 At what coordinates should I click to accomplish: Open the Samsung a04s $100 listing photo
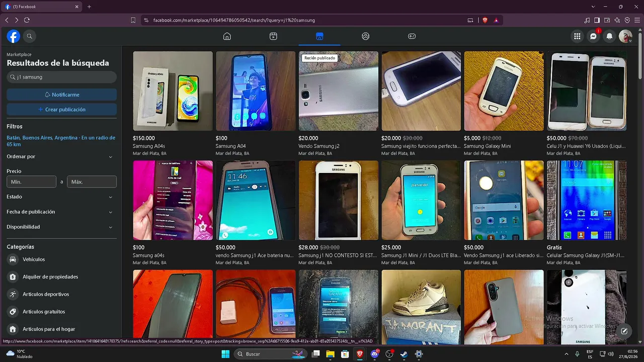coord(173,200)
